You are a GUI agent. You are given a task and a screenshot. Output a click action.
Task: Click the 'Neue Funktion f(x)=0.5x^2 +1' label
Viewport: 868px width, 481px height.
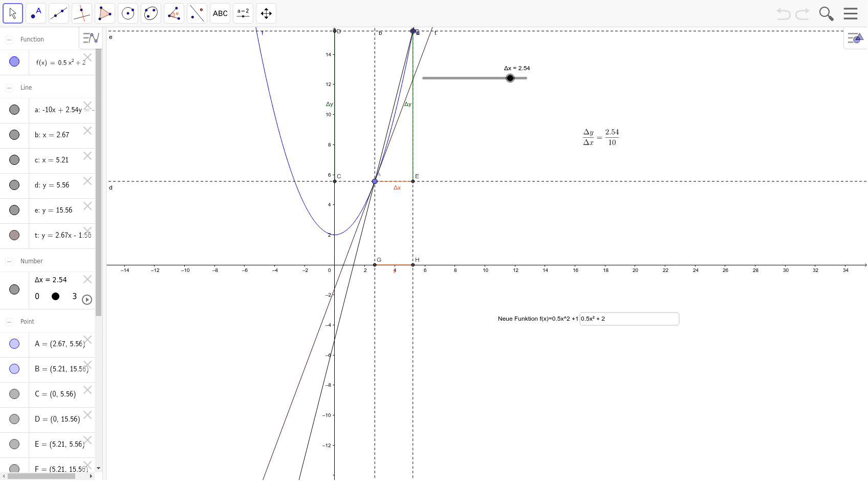[538, 319]
